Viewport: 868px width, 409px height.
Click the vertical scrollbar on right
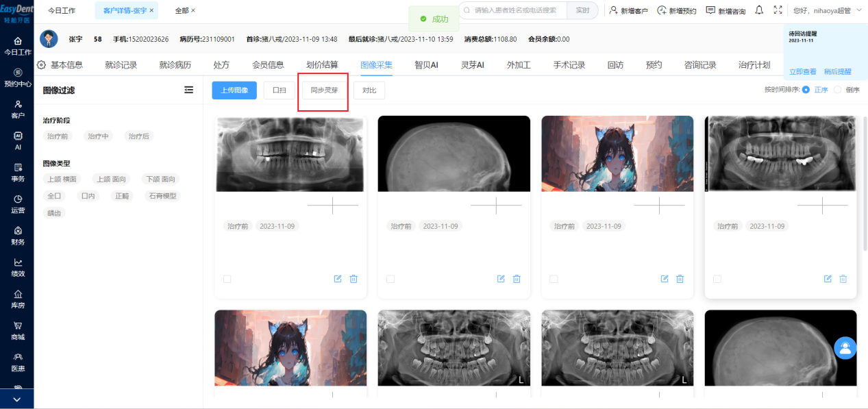coord(866,185)
